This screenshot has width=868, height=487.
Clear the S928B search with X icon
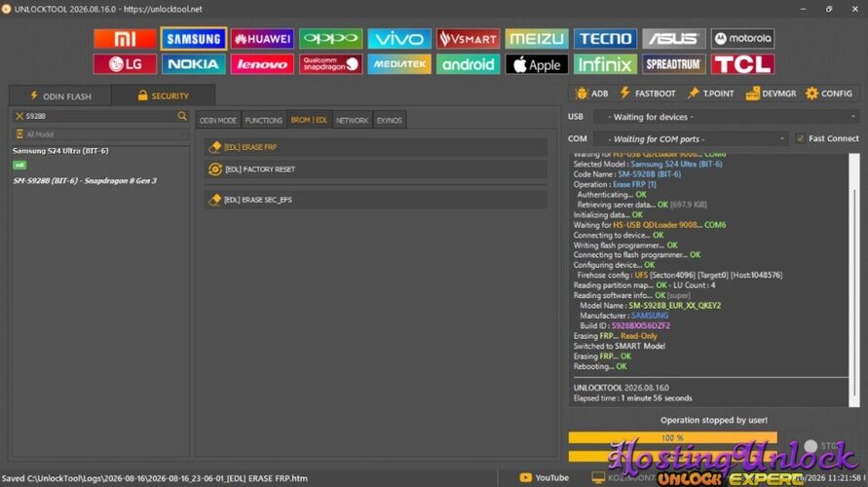pyautogui.click(x=19, y=116)
